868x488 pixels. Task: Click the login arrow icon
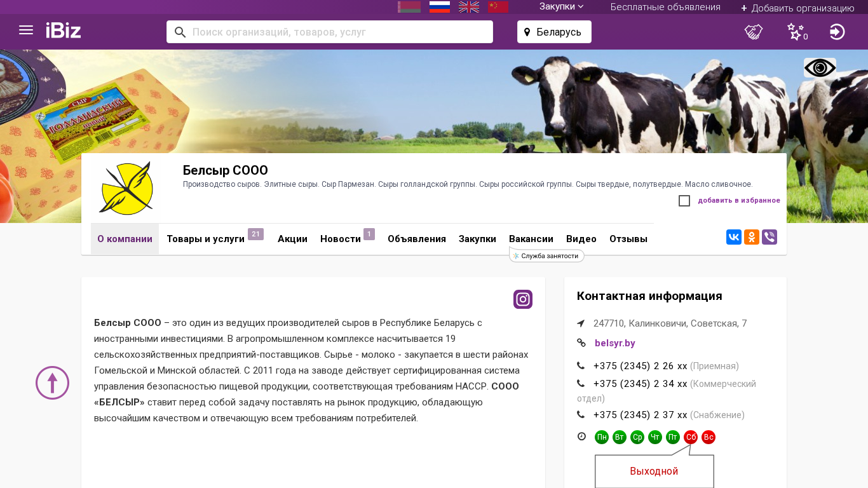click(x=837, y=32)
